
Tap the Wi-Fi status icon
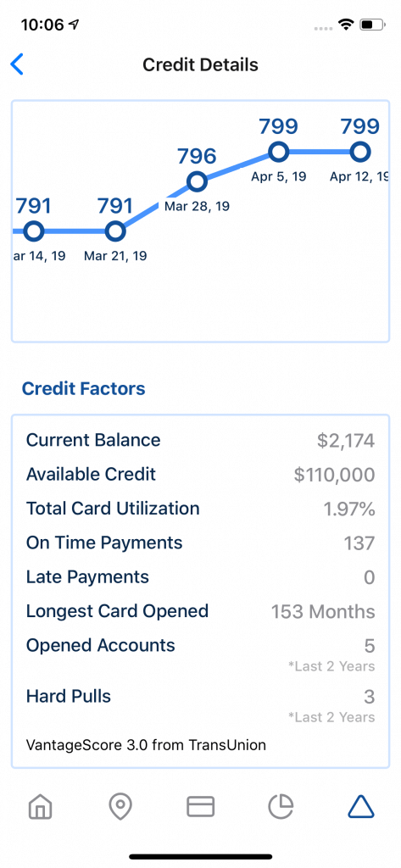[348, 25]
